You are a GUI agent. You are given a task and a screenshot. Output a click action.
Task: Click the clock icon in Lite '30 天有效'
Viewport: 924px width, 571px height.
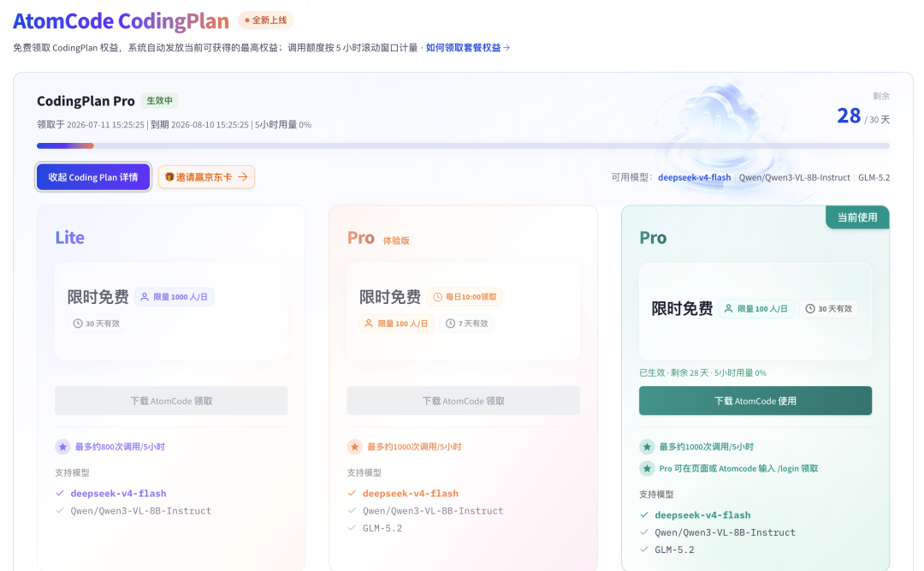click(x=78, y=324)
